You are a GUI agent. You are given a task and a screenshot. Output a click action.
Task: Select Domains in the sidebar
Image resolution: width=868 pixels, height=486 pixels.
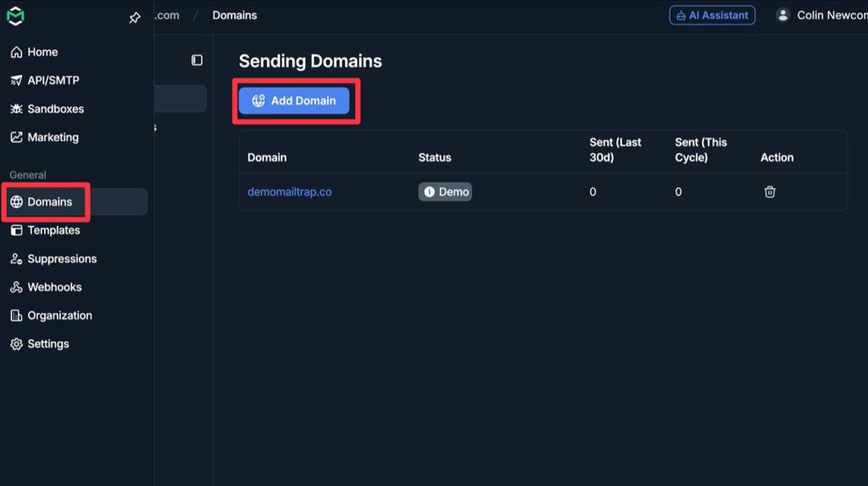click(75, 202)
